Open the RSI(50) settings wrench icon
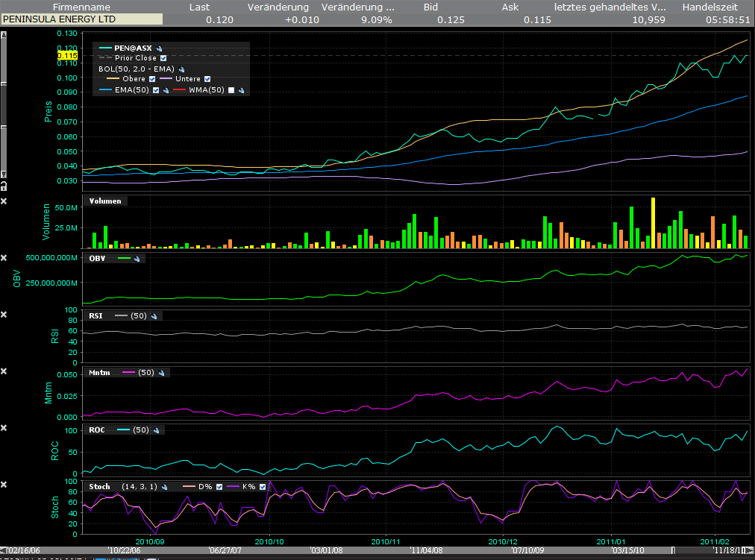Viewport: 755px width, 560px height. pos(155,315)
